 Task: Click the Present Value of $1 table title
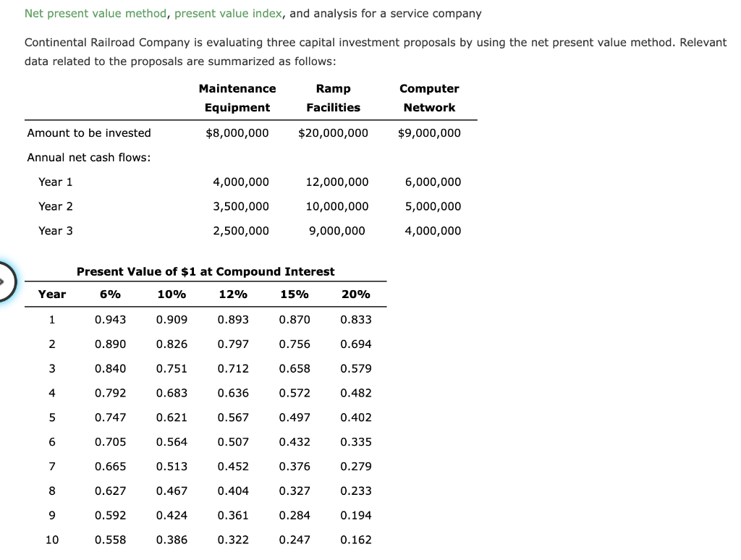coord(206,271)
